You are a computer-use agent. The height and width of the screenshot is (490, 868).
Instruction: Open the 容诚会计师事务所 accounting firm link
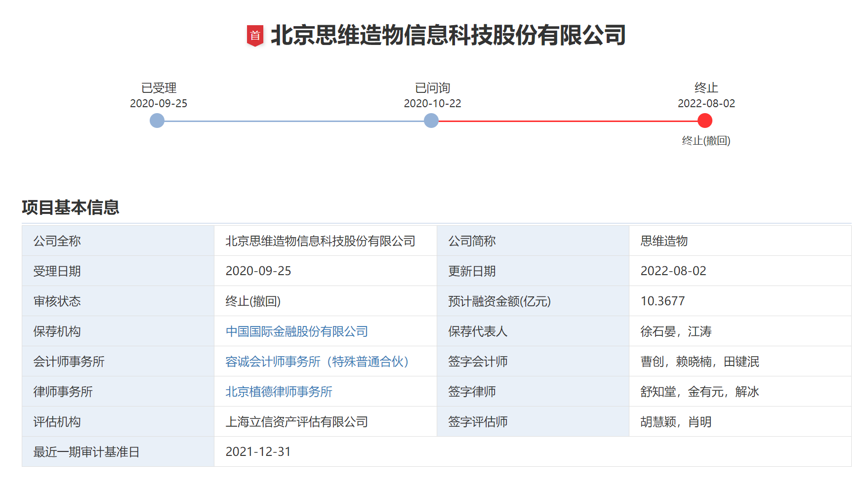click(317, 362)
